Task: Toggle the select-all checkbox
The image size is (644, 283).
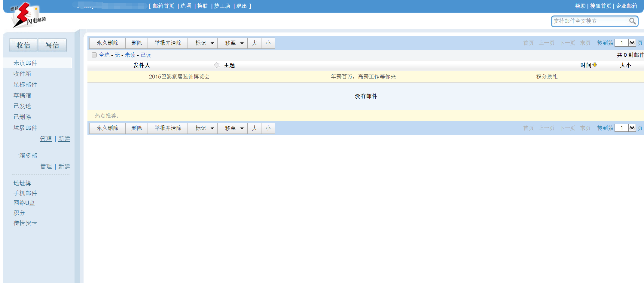Action: (x=94, y=55)
